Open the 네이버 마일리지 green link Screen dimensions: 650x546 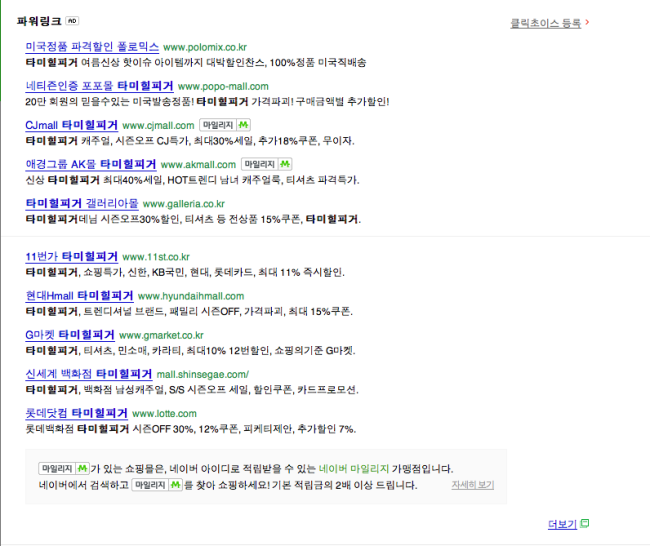(x=354, y=468)
